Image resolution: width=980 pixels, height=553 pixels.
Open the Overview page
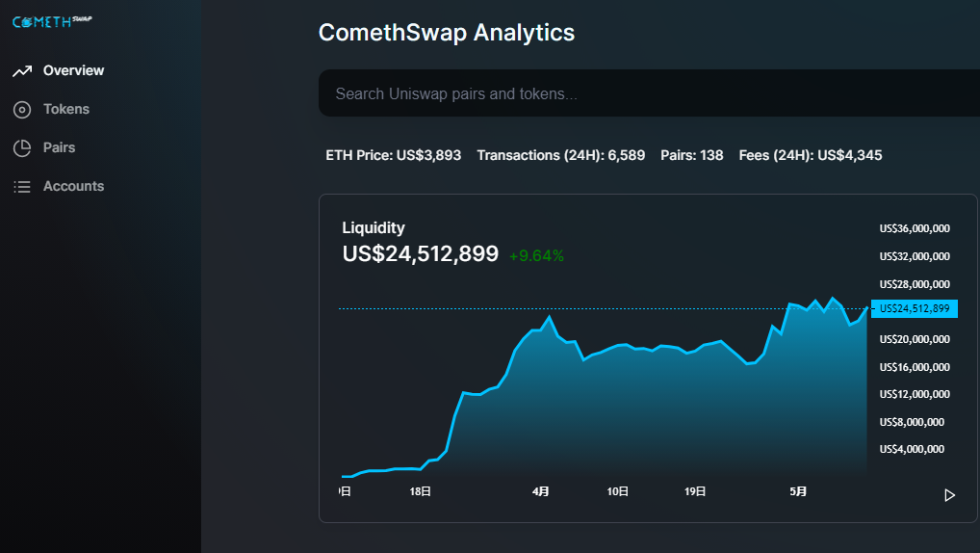point(73,70)
